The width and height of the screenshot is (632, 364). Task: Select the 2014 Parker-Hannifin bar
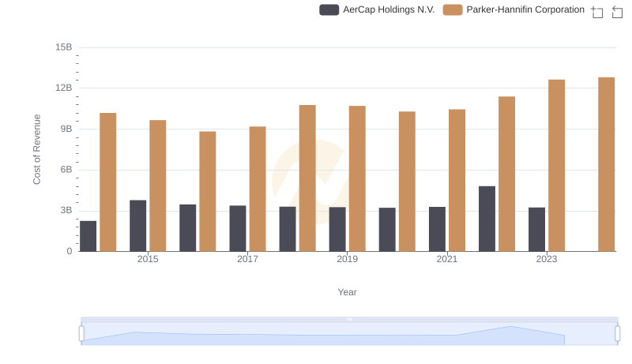[x=107, y=182]
